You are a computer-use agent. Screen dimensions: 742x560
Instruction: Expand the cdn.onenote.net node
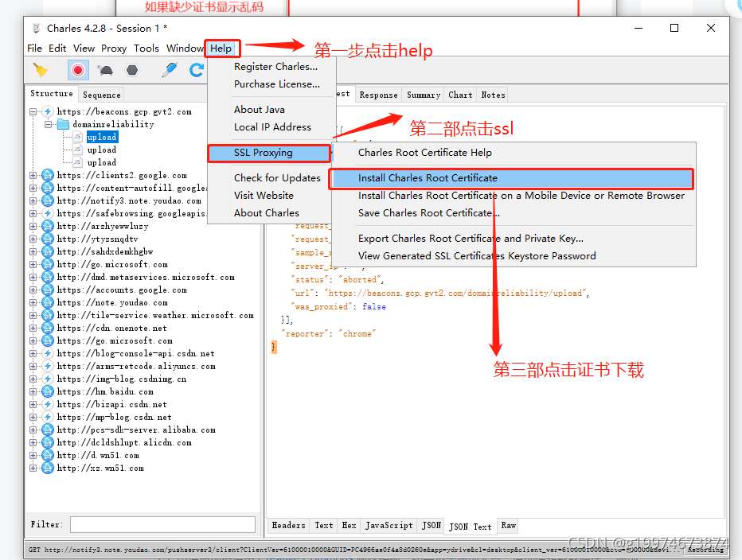pyautogui.click(x=33, y=329)
